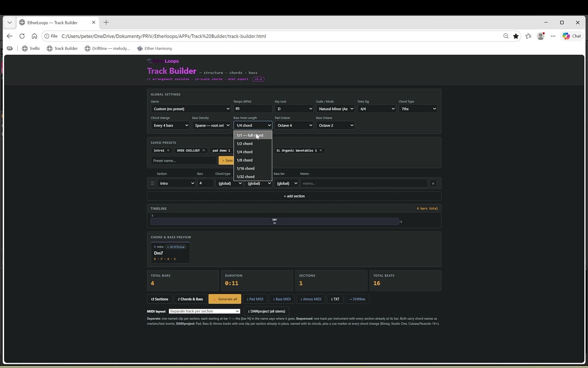Image resolution: width=588 pixels, height=368 pixels.
Task: Collapse the Bass Note Length dropdown
Action: point(253,125)
